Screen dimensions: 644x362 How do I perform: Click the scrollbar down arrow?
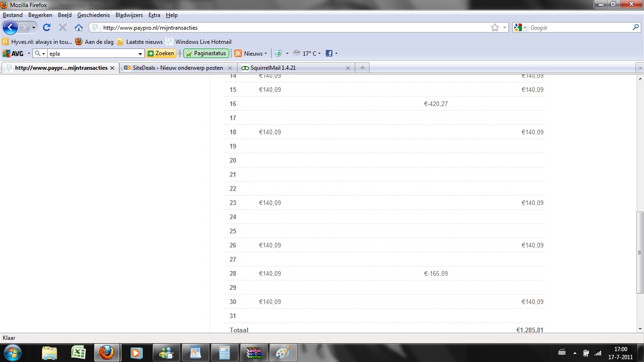[x=640, y=329]
